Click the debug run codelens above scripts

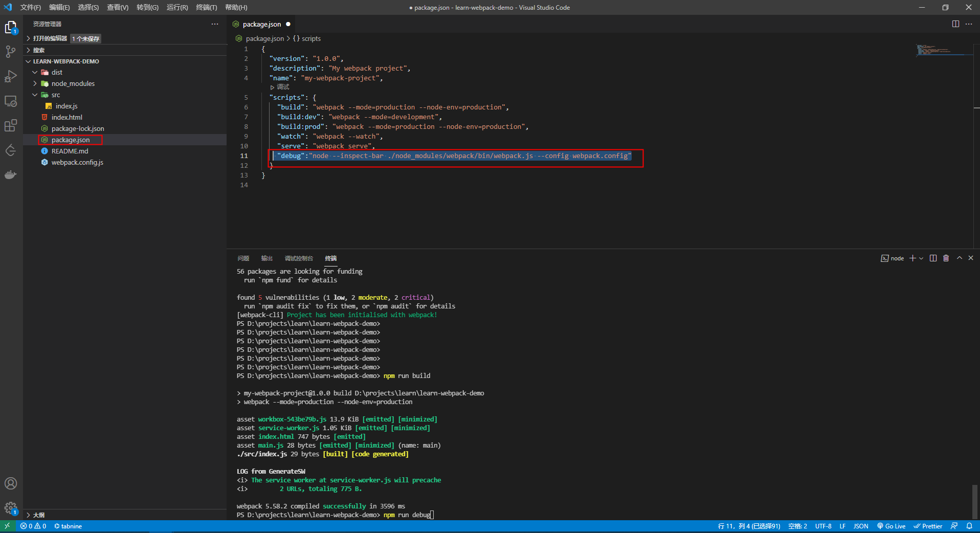(280, 87)
